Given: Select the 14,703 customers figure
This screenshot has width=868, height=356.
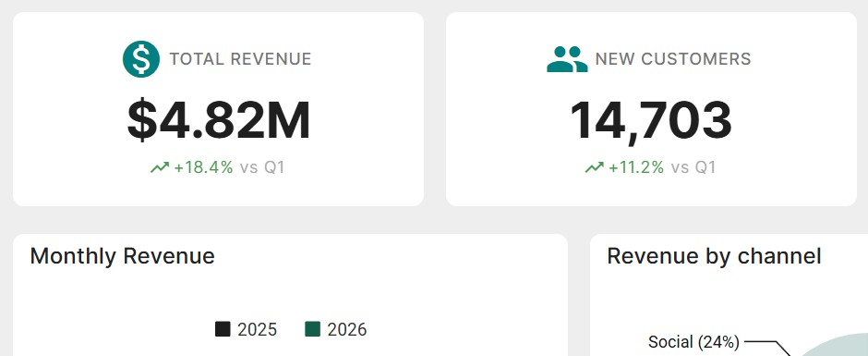Looking at the screenshot, I should (x=651, y=121).
